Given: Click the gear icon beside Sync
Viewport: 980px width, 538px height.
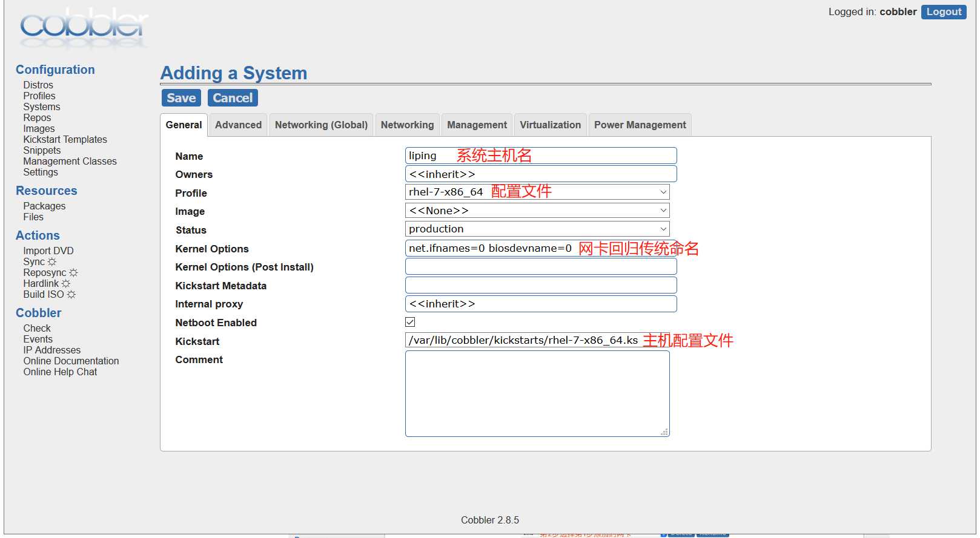Looking at the screenshot, I should click(52, 261).
